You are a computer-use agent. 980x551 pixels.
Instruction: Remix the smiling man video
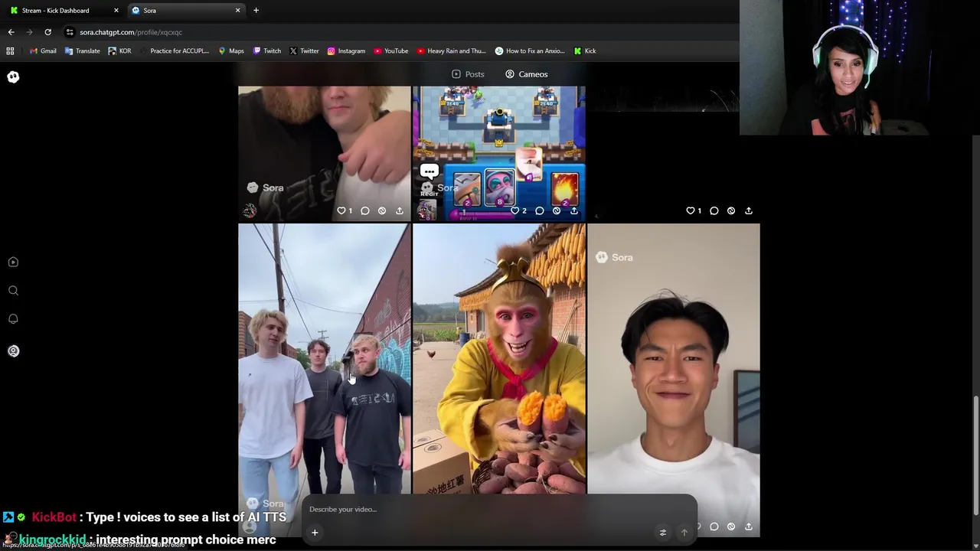[731, 527]
